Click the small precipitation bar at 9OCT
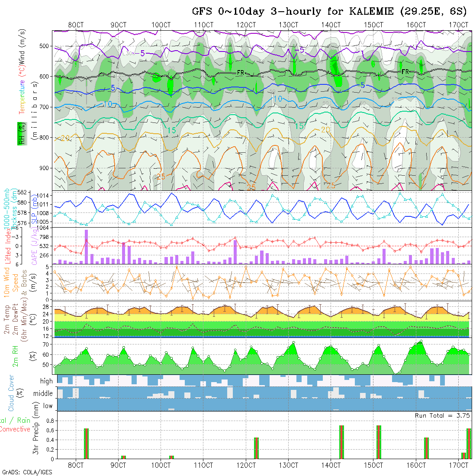 click(x=123, y=457)
